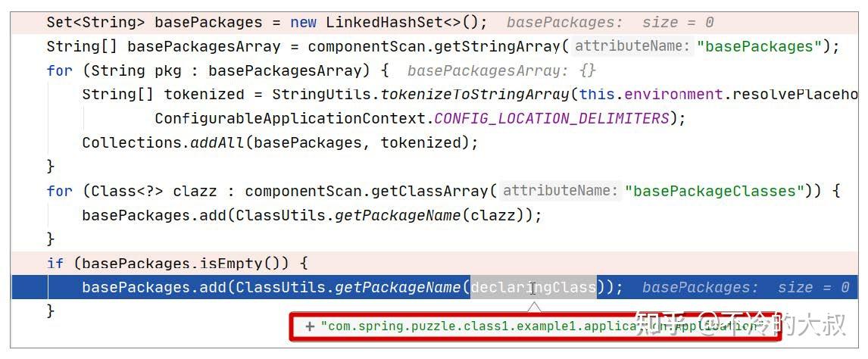The image size is (868, 359).
Task: Click getClassArray method name
Action: (x=429, y=192)
